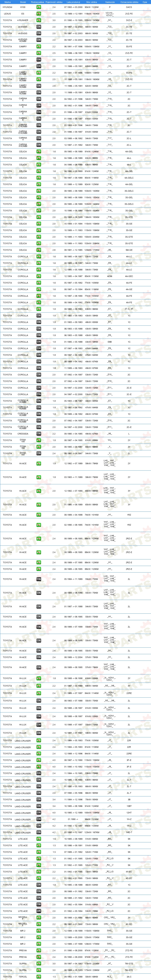Click the petrol icon in the HYUNDAI H100 row
Image resolution: width=151 pixels, height=980 pixels.
click(39, 7)
